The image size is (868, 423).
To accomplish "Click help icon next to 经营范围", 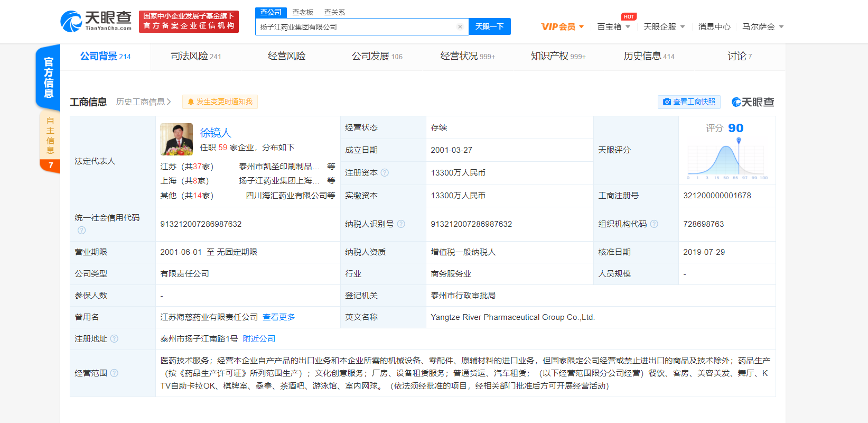I will click(114, 373).
